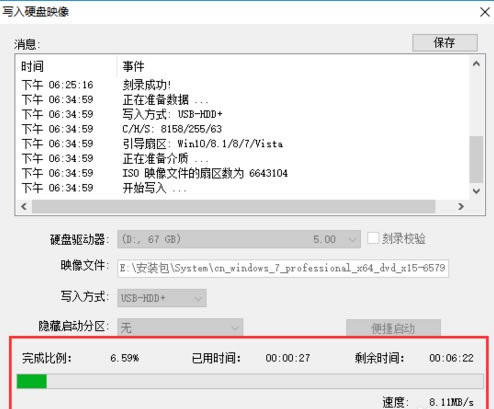Click the 保存 button
The height and width of the screenshot is (409, 494).
pyautogui.click(x=445, y=43)
